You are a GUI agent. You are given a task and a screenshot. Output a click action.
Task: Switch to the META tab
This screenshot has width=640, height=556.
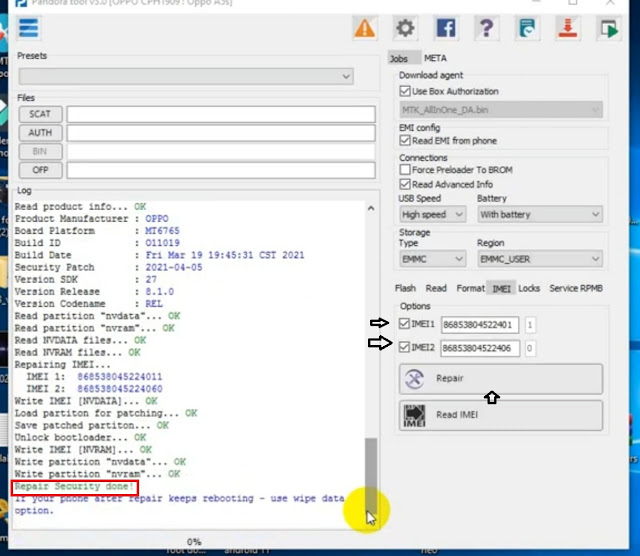(x=435, y=58)
